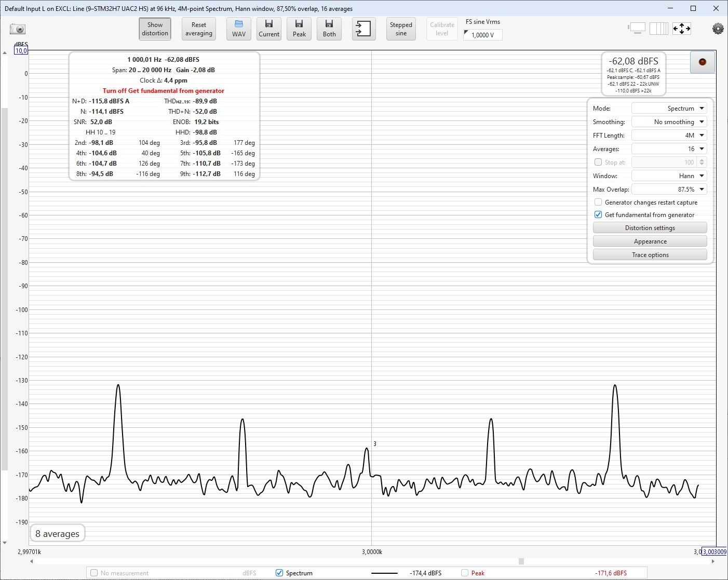The height and width of the screenshot is (580, 728).
Task: Click the -171,6 dBFS Peak value
Action: click(611, 573)
